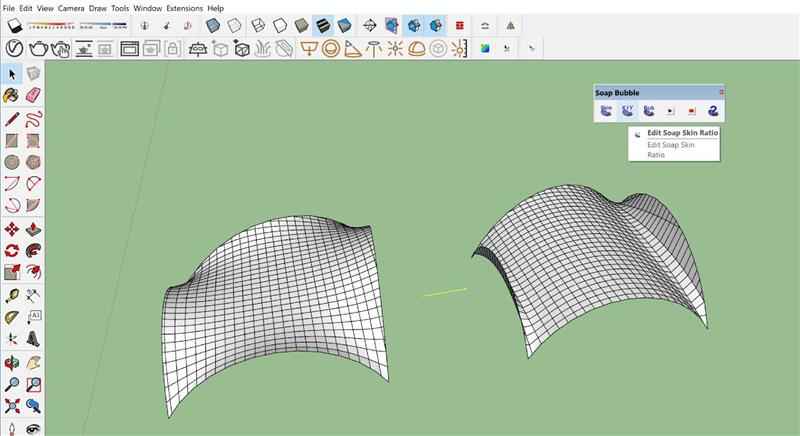Select the 3D Text tool
This screenshot has height=436, width=800.
click(33, 339)
